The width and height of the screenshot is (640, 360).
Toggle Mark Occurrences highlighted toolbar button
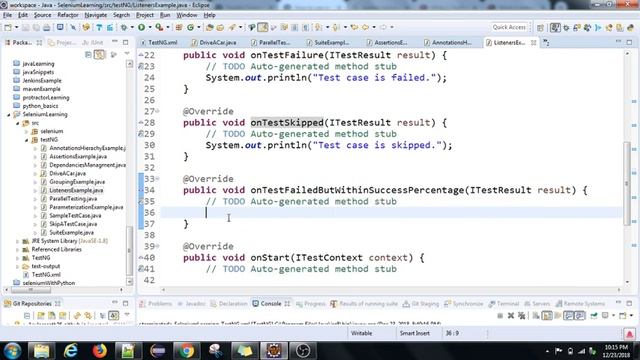[262, 27]
